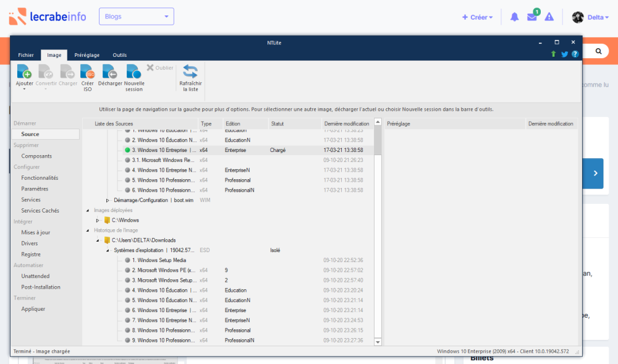Click the green update arrow icon
618x364 pixels.
click(x=553, y=54)
